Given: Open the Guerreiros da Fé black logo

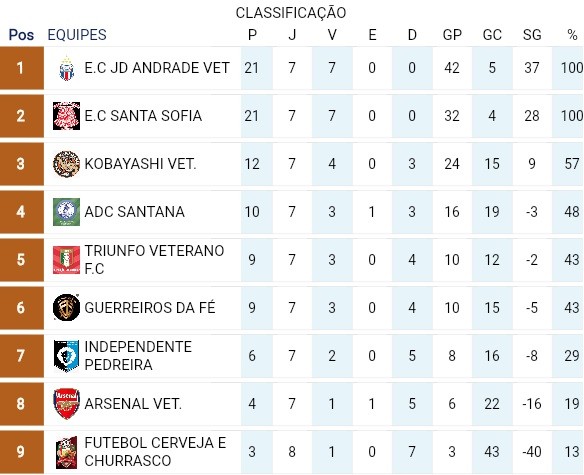Looking at the screenshot, I should pos(66,308).
